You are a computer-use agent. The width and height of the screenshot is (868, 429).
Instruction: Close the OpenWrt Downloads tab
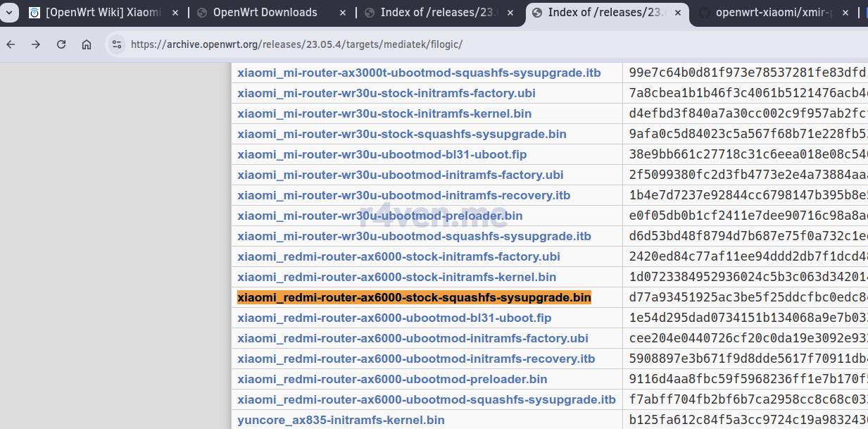coord(342,13)
